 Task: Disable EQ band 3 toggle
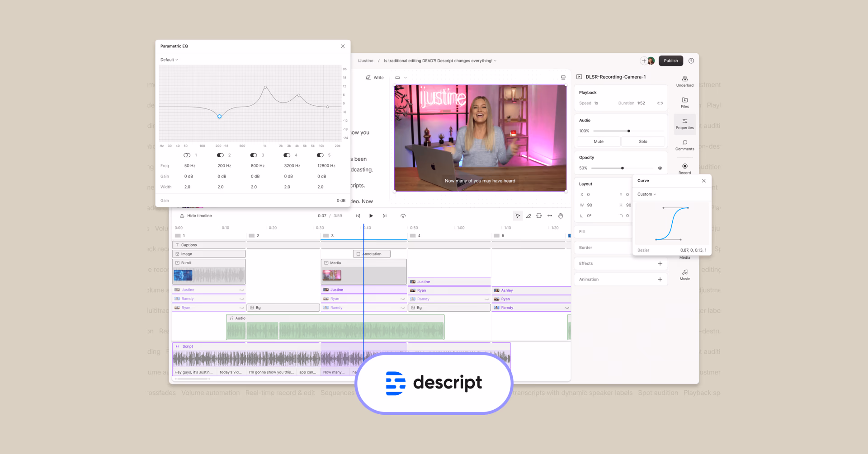click(x=254, y=155)
